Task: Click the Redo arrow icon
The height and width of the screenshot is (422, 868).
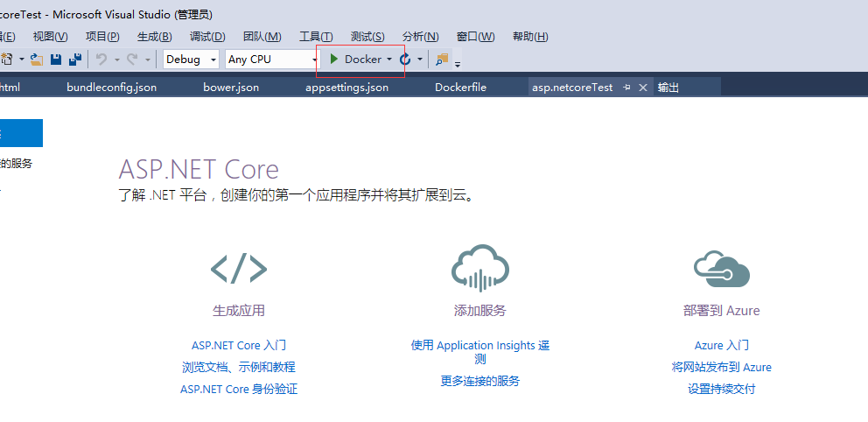Action: click(132, 60)
